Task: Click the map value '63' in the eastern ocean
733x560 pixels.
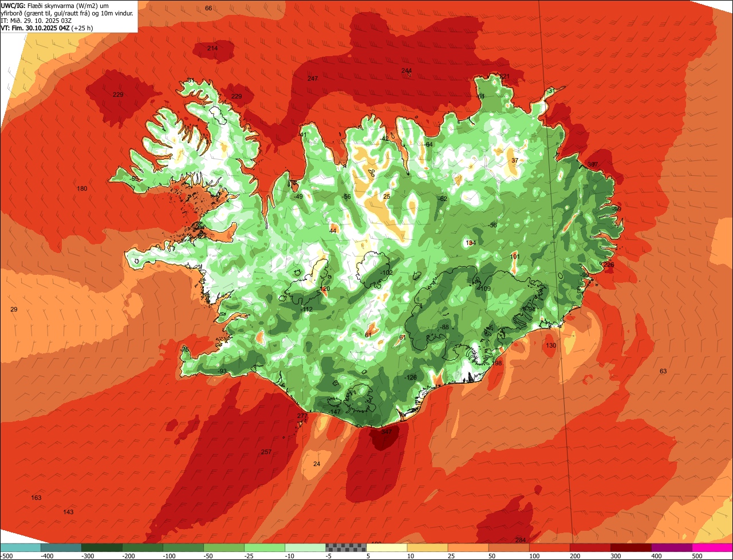Action: pos(663,371)
